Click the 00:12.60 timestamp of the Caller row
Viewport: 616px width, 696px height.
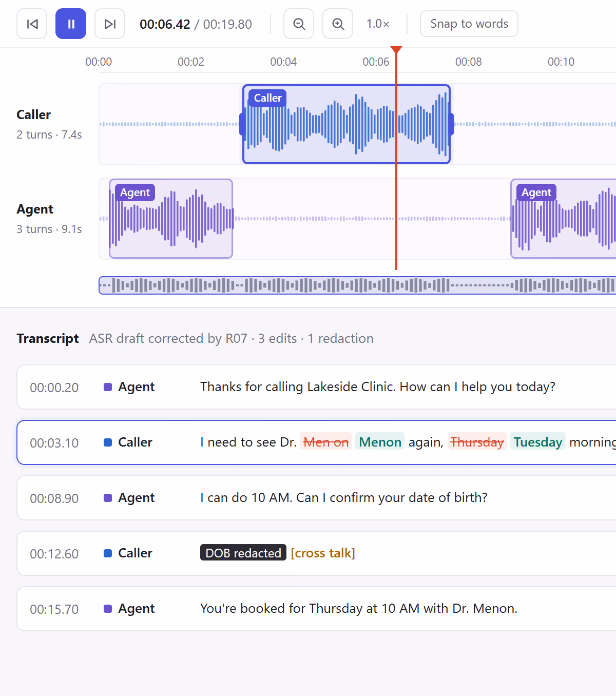pos(54,554)
